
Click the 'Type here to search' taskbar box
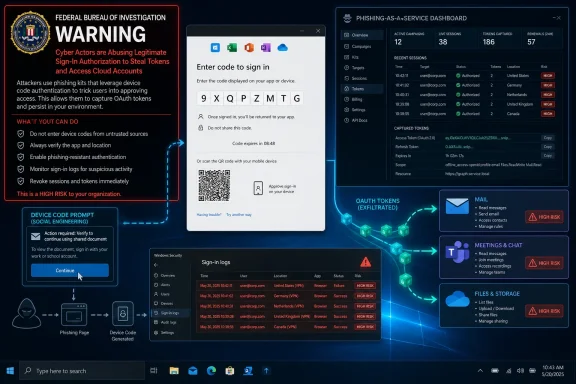[82, 371]
